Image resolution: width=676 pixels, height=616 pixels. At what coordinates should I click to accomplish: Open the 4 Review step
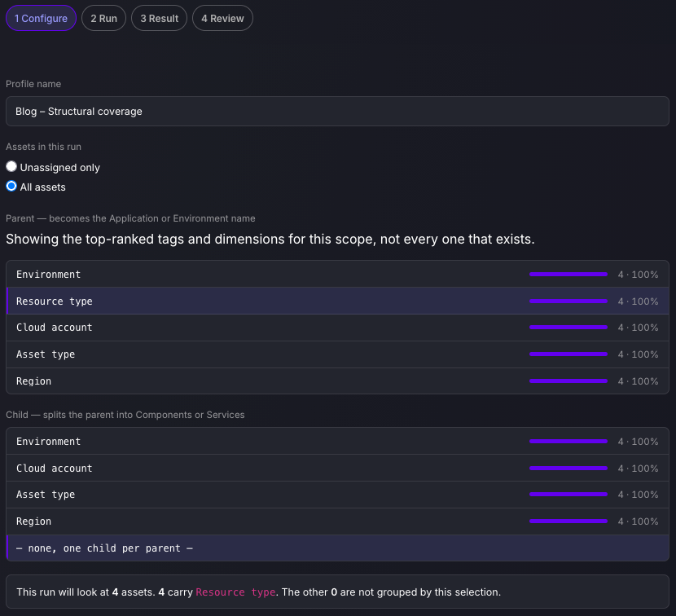222,18
